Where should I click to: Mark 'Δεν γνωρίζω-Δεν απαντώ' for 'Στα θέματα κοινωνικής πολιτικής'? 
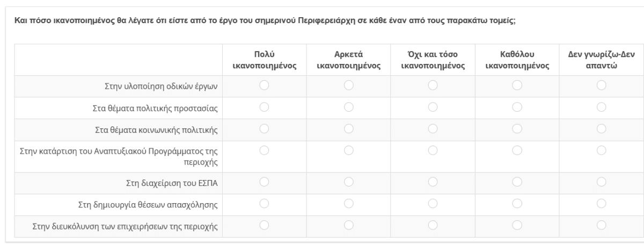pos(601,128)
